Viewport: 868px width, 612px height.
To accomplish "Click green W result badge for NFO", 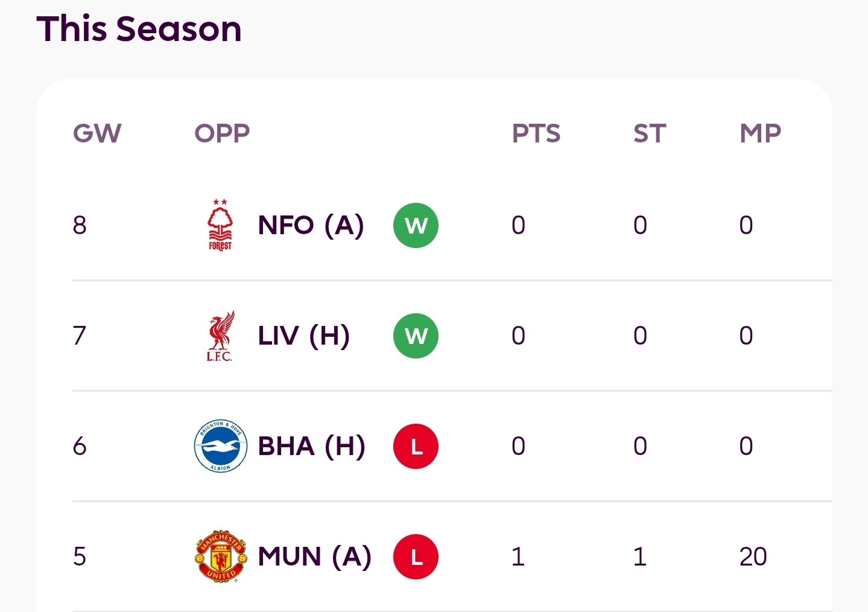I will point(416,225).
